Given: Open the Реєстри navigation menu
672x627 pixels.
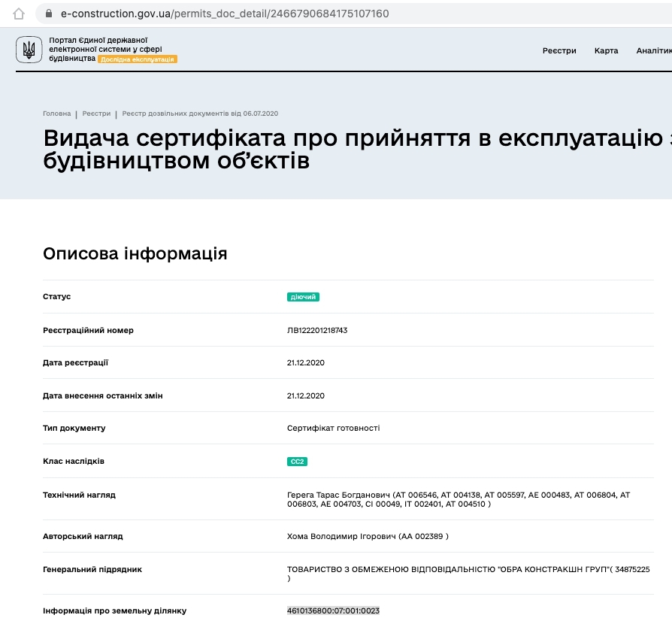Looking at the screenshot, I should point(559,50).
